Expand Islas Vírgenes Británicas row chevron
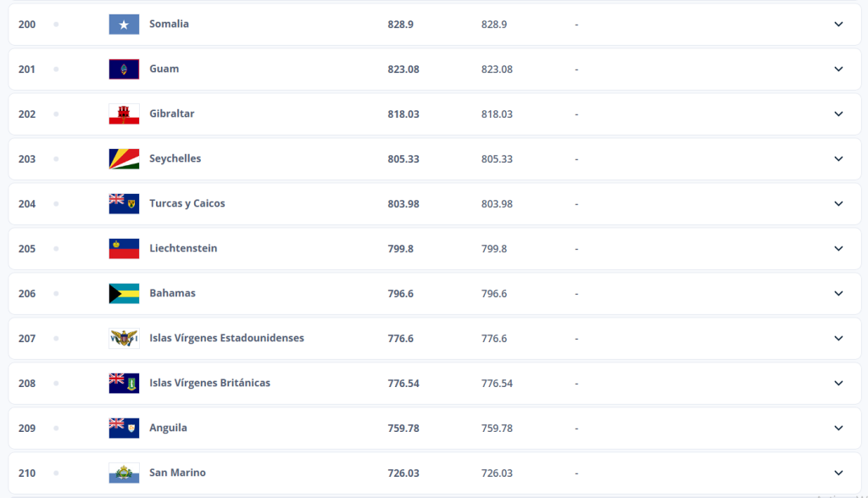 coord(838,384)
